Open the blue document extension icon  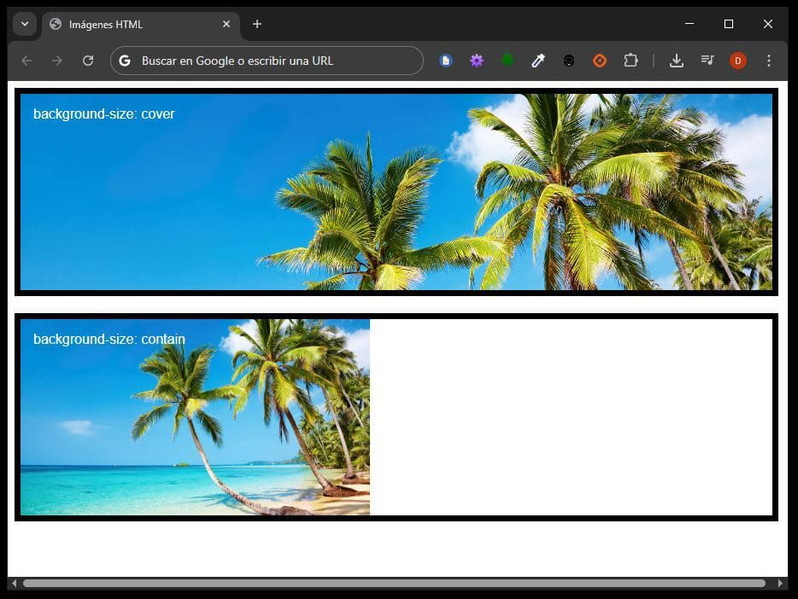pos(446,61)
